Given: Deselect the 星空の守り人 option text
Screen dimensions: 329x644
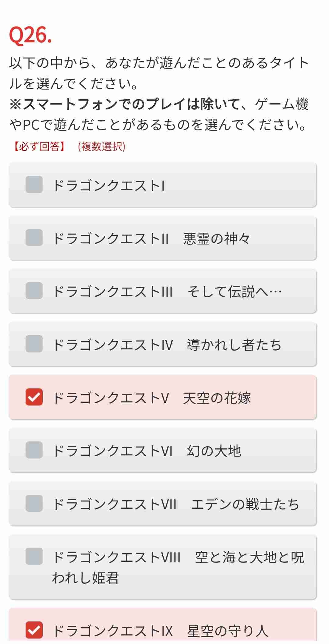Looking at the screenshot, I should (x=228, y=631).
